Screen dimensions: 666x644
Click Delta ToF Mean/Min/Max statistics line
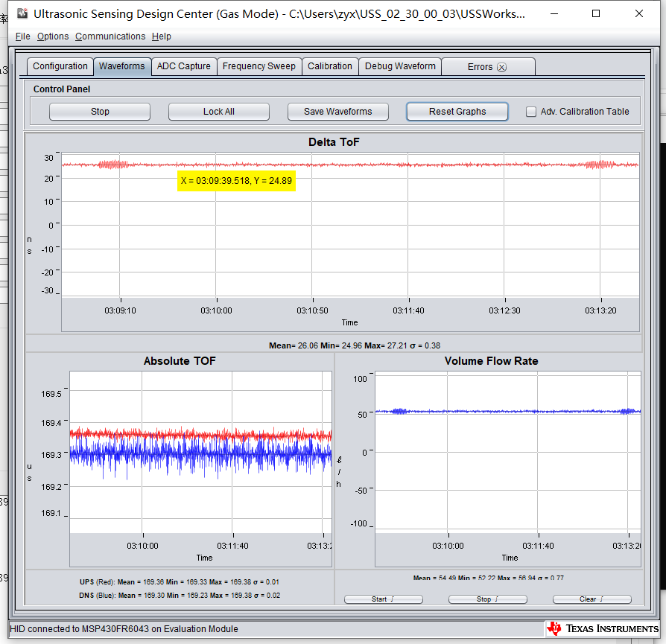355,345
